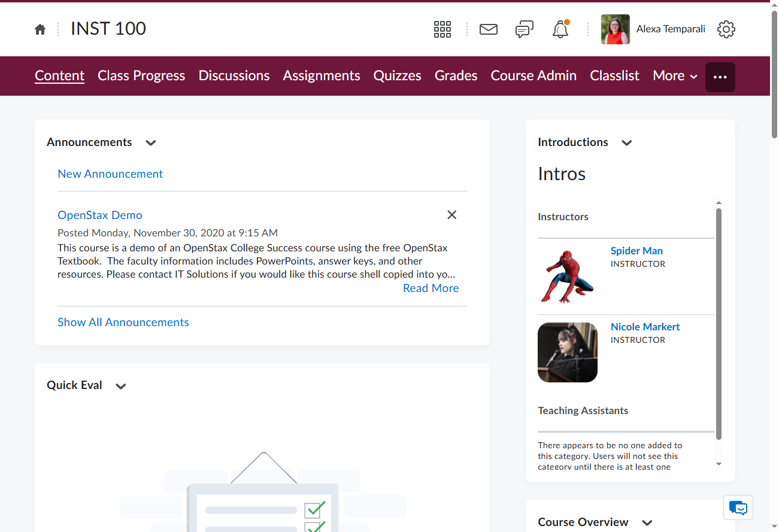Screen dimensions: 779x532
Task: Click the New Announcement link
Action: point(110,174)
